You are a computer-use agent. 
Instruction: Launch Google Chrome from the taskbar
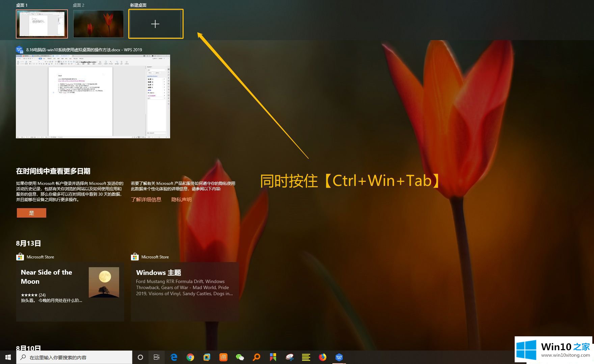pos(190,357)
